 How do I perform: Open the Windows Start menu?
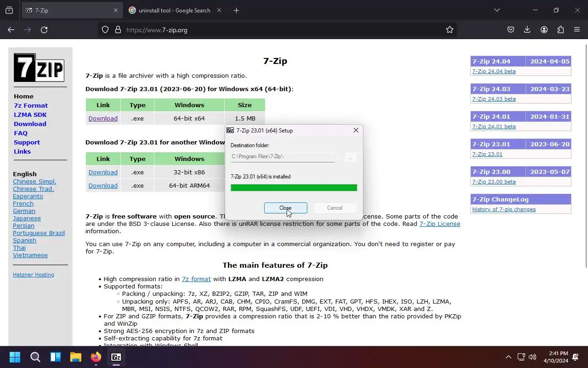point(15,357)
